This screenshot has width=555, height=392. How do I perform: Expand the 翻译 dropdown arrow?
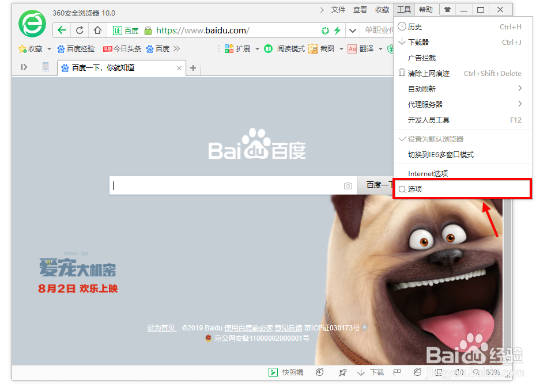click(380, 49)
